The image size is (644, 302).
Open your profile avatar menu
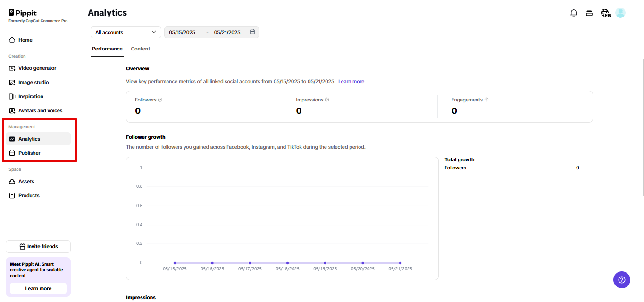click(620, 13)
